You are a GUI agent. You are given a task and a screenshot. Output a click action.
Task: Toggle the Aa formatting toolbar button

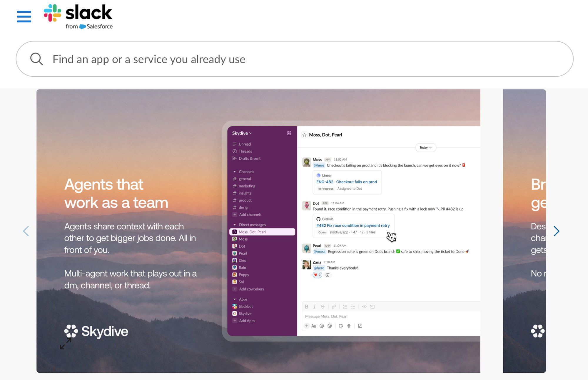(x=314, y=326)
